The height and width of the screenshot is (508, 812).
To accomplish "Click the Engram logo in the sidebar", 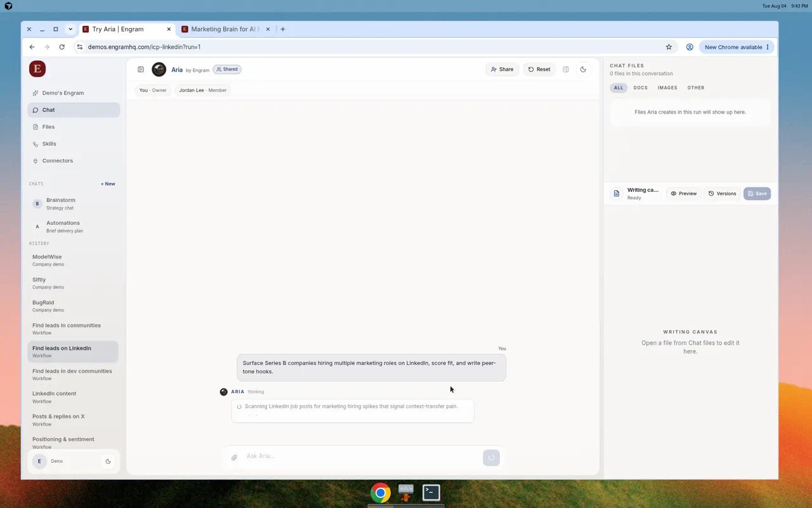I will (x=37, y=69).
